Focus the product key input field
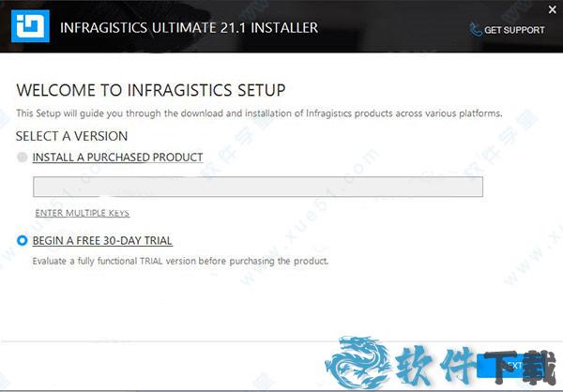Screen dimensions: 563x392 pos(258,187)
